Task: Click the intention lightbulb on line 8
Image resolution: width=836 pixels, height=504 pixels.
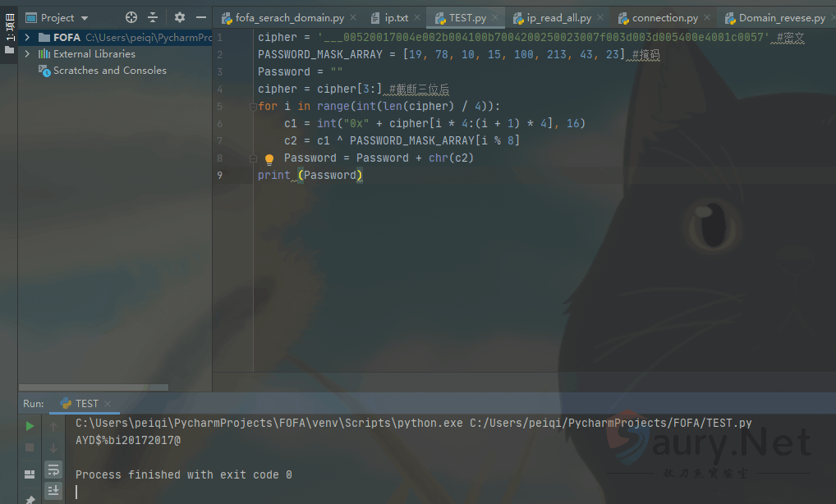Action: tap(269, 159)
